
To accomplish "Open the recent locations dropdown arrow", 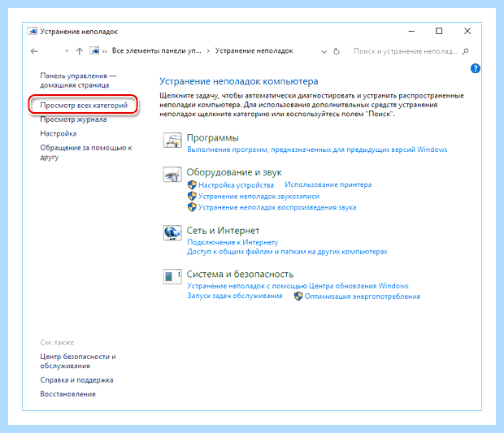I will point(67,50).
